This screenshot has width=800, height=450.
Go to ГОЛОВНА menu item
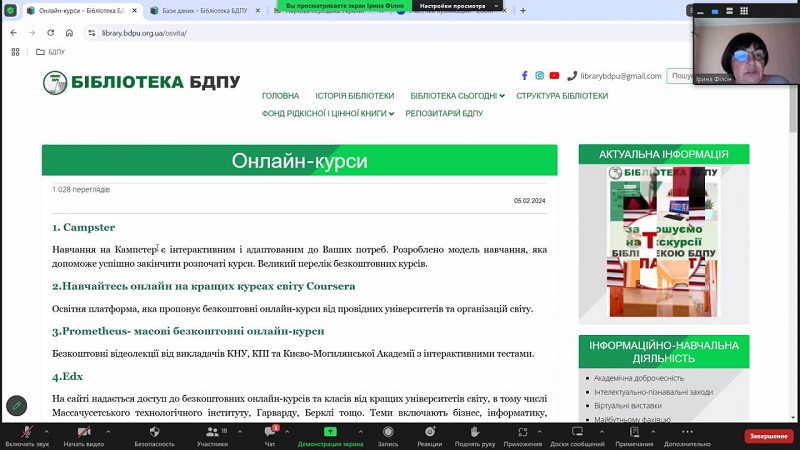click(280, 96)
